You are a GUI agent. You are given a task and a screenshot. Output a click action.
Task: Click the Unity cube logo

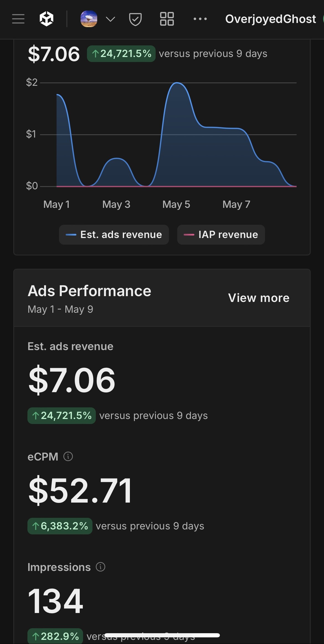(47, 19)
